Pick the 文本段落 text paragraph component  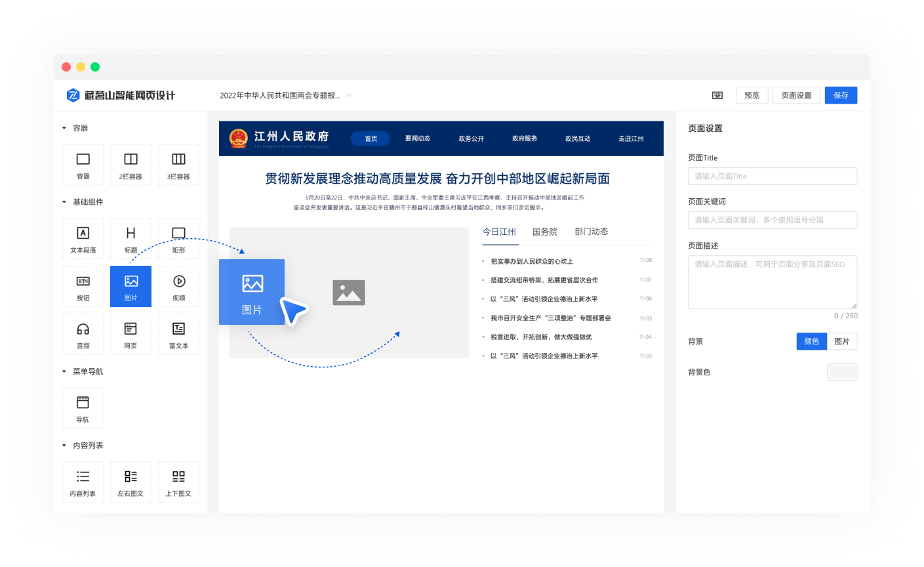coord(83,238)
